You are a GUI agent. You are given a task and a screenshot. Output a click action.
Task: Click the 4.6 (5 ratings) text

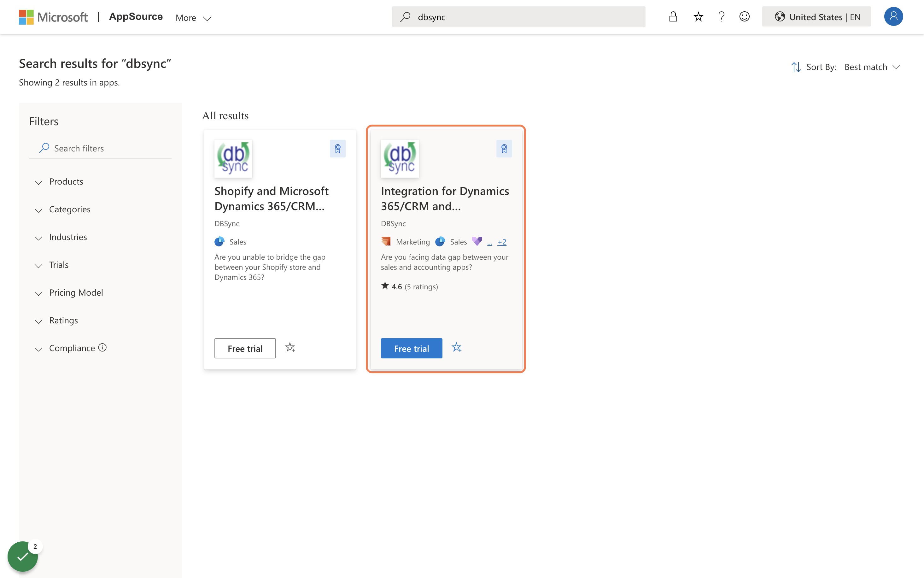pyautogui.click(x=409, y=286)
